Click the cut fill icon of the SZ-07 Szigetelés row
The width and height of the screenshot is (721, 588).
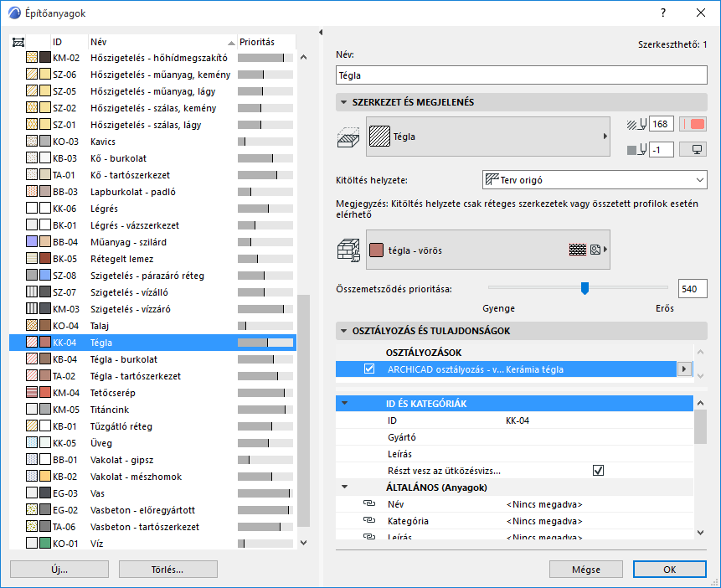tap(32, 292)
